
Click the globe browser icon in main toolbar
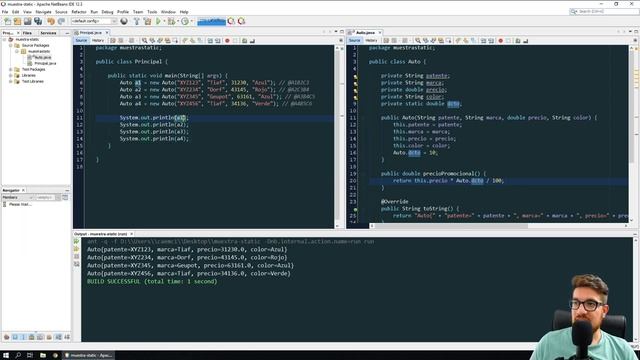(124, 21)
